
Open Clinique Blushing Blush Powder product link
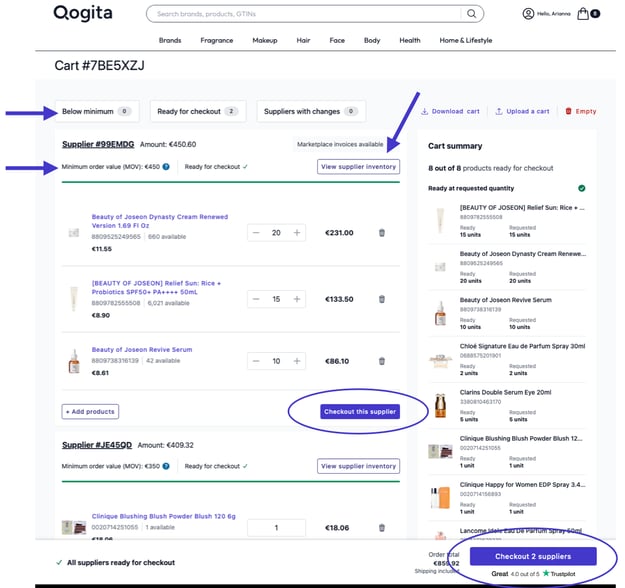163,516
